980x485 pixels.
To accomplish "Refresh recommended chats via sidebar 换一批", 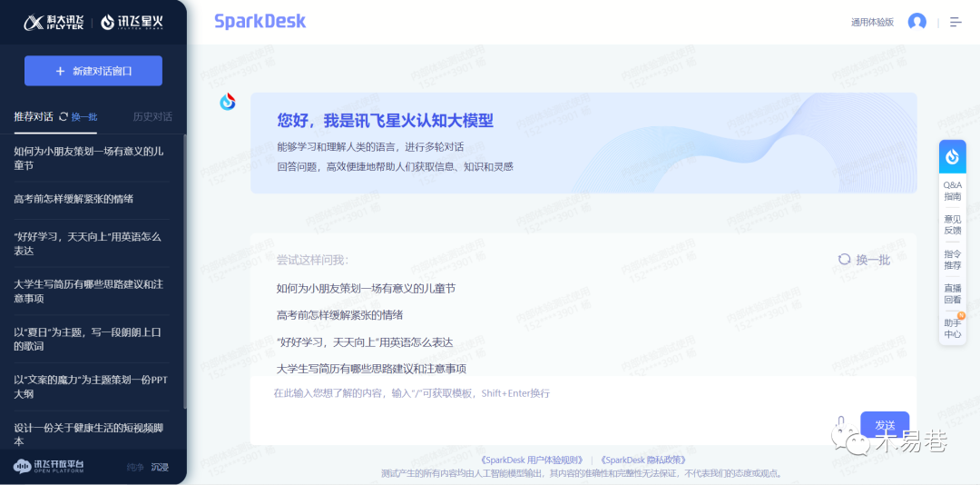I will pyautogui.click(x=78, y=117).
